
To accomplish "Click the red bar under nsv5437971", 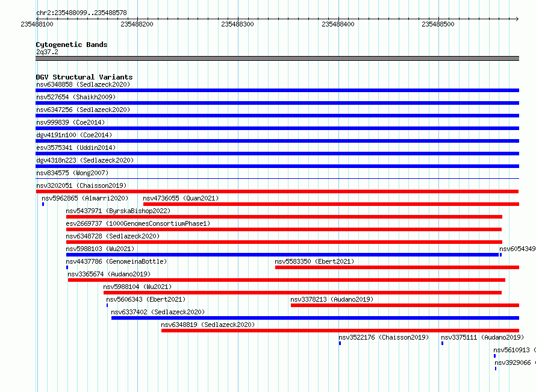I will 284,217.
